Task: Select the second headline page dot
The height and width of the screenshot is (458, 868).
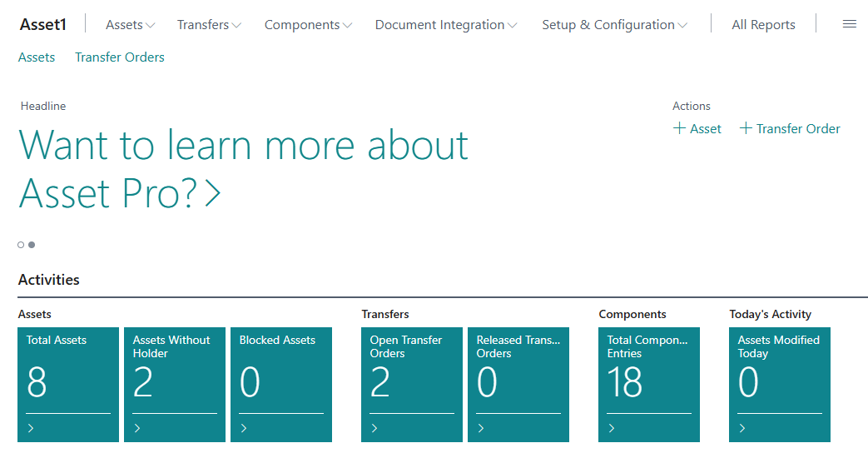Action: point(32,245)
